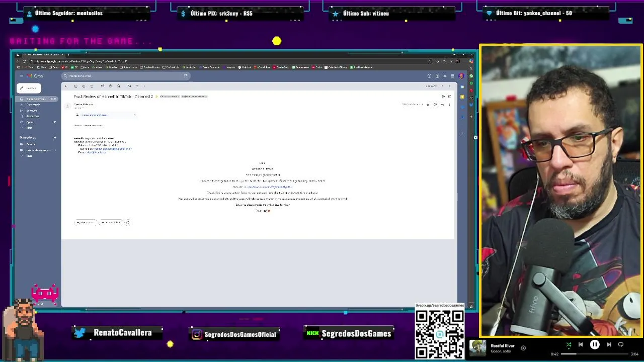Click Reply (Responder) button below email
Viewport: 644px width, 362px height.
(x=85, y=222)
